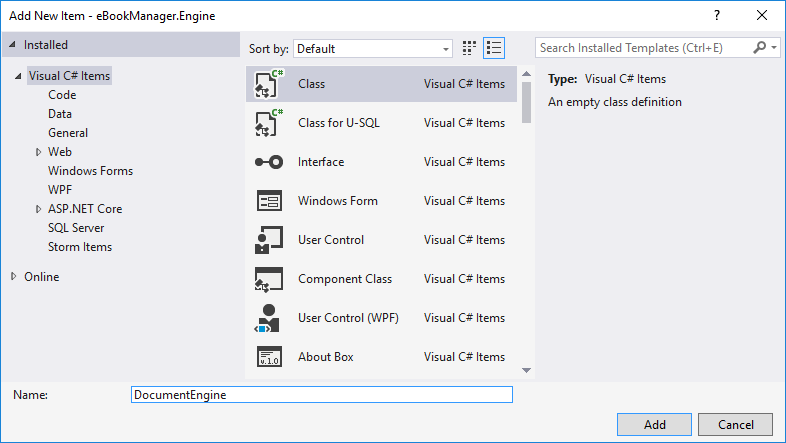Select the Windows Form template icon
786x443 pixels.
point(269,201)
